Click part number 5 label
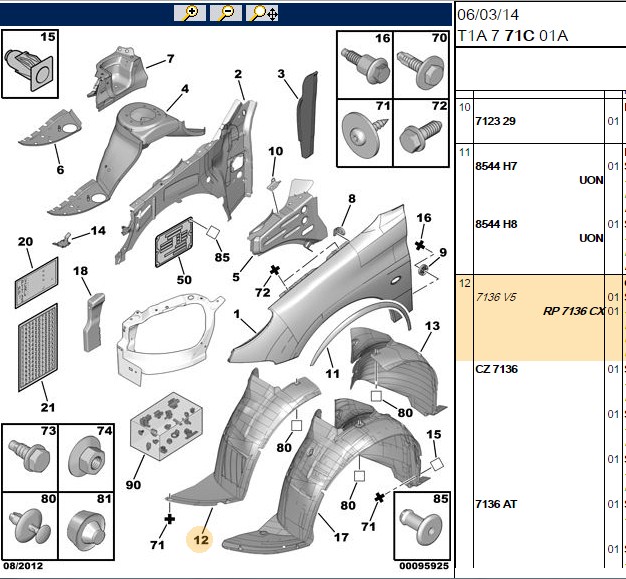Viewport: 626px width, 579px height. [236, 277]
